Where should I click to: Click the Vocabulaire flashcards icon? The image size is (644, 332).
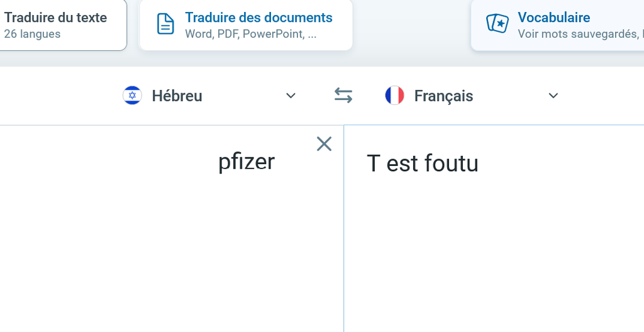pos(497,25)
